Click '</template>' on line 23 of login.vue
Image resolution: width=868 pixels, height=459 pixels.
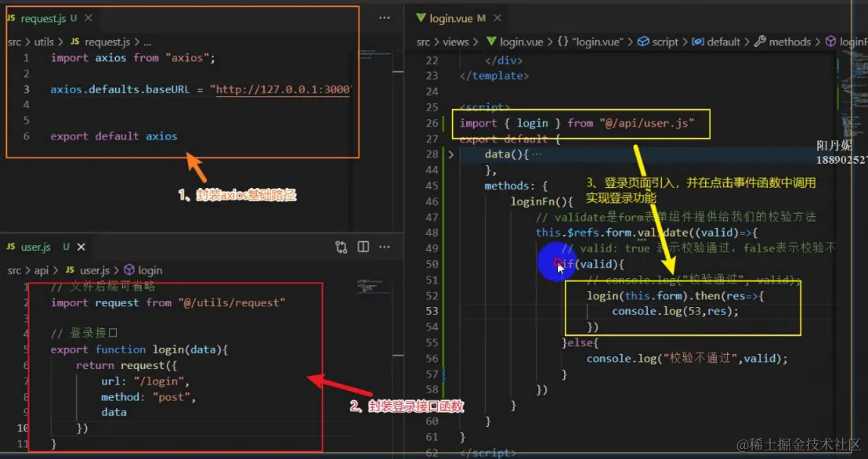(x=494, y=76)
